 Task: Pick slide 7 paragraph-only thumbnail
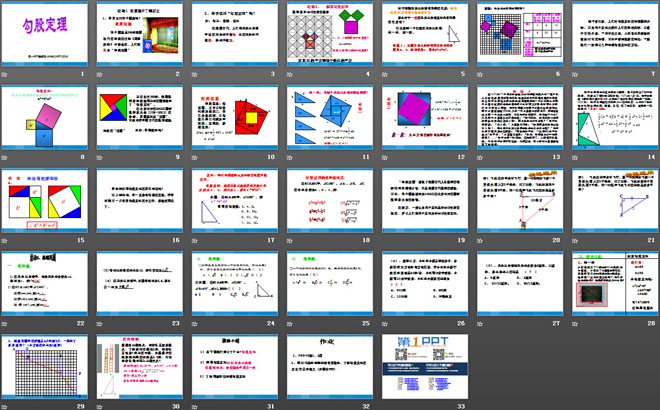pyautogui.click(x=615, y=34)
